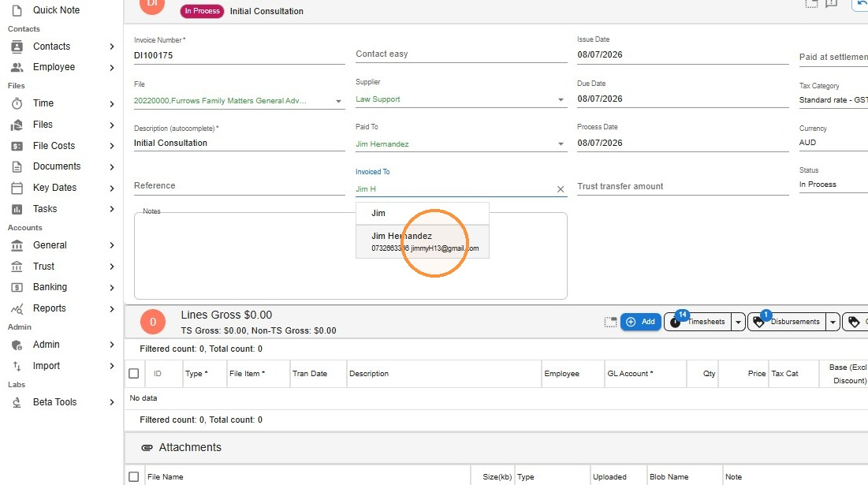Click the Employee sidebar icon

coord(17,67)
